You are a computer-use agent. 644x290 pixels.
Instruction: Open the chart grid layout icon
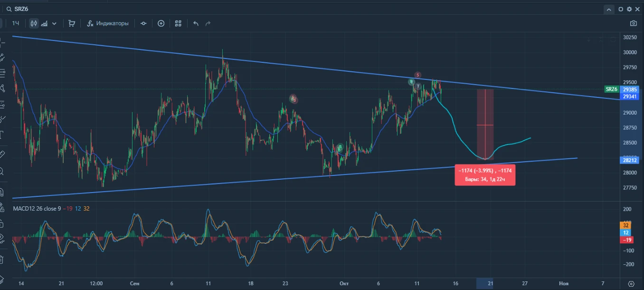pyautogui.click(x=178, y=23)
